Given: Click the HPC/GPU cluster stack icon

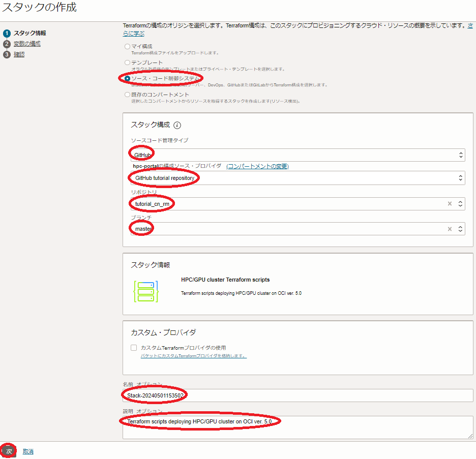Looking at the screenshot, I should (146, 292).
